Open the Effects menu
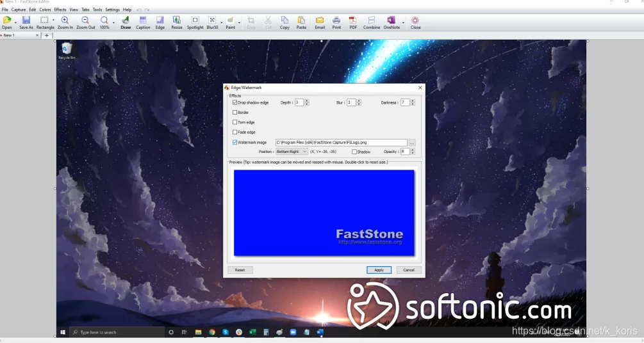Screen dimensions: 644x343 [60, 10]
